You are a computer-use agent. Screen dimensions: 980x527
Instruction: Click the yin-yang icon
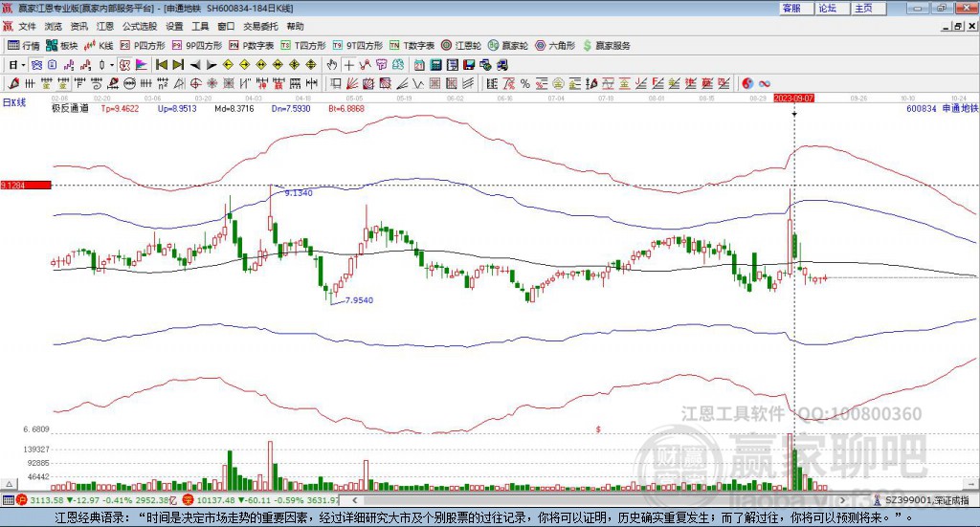[747, 83]
